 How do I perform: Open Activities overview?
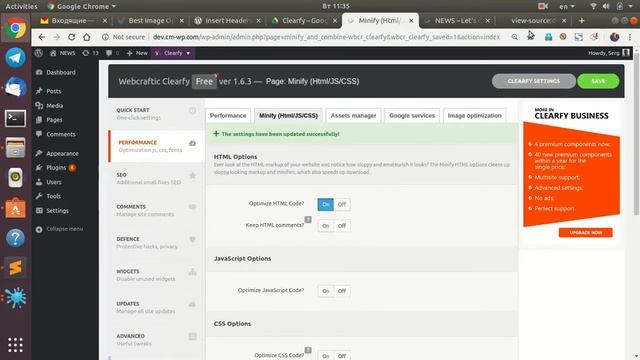click(x=21, y=6)
